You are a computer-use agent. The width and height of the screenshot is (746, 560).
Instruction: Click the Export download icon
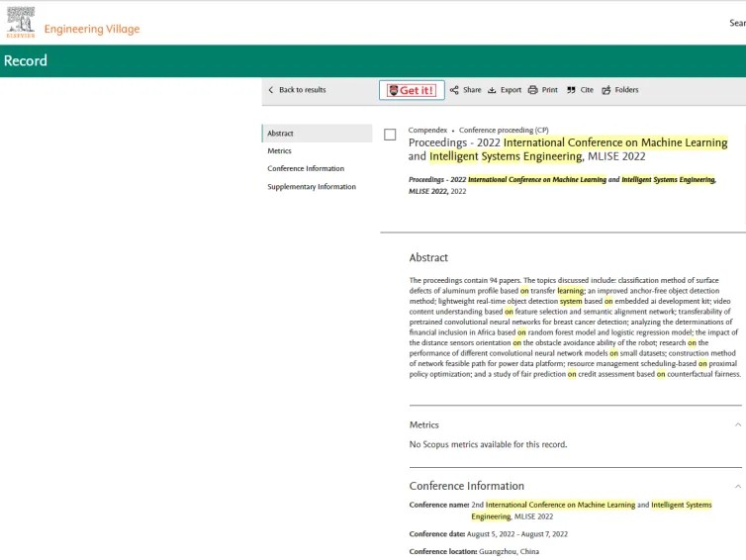492,90
